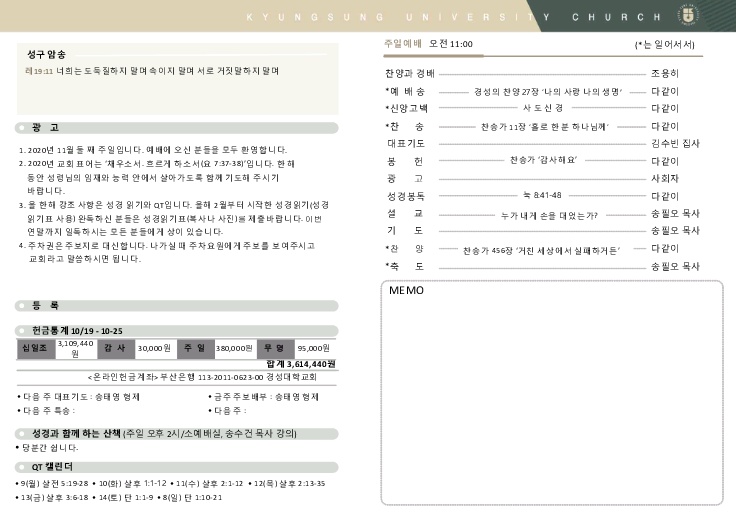Click the '금주 주보배부' bullet line
736x519 pixels.
click(263, 397)
